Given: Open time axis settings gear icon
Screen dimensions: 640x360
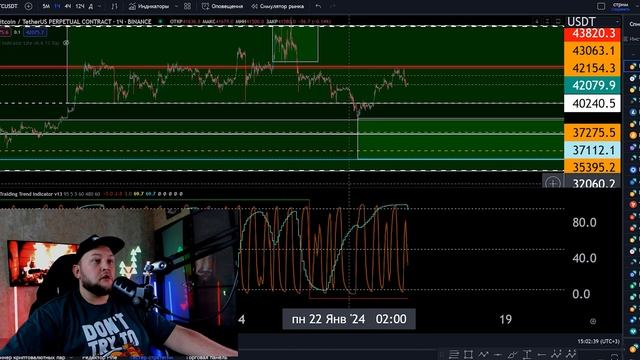Looking at the screenshot, I should (593, 321).
